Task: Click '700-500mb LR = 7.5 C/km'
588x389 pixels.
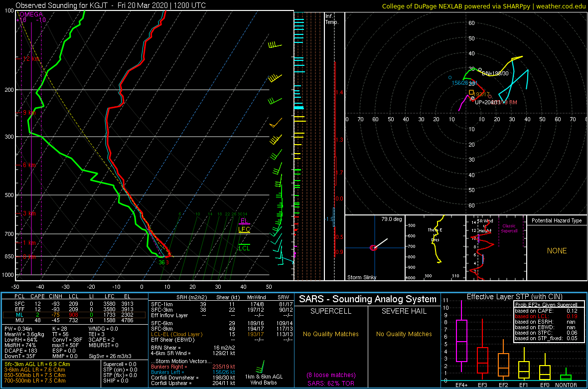Action: click(34, 381)
